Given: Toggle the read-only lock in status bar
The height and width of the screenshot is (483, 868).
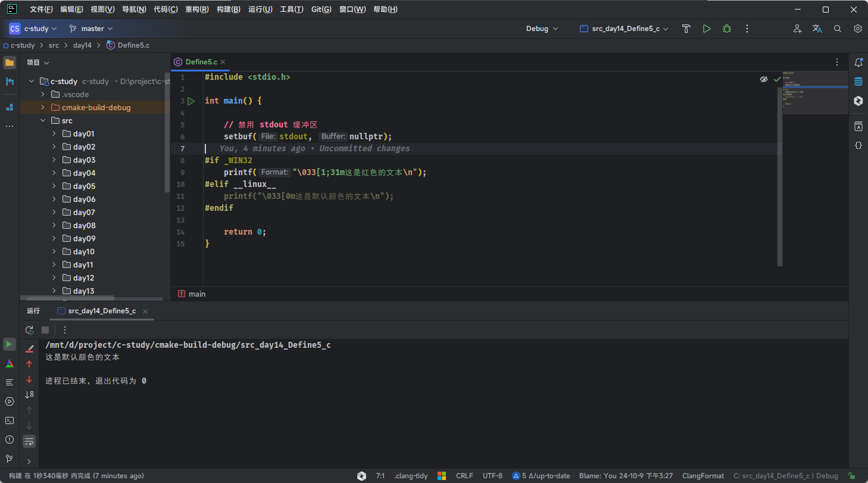Looking at the screenshot, I should point(853,476).
